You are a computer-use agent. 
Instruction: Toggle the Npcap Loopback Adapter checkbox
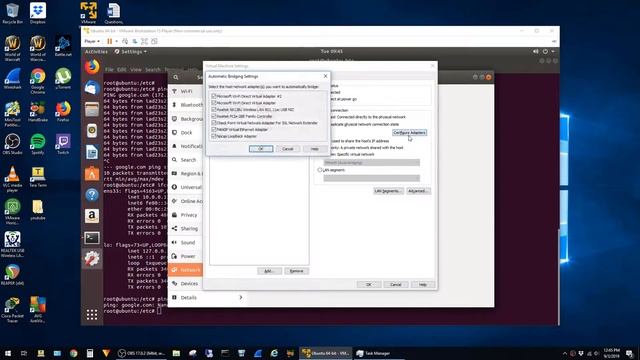pyautogui.click(x=213, y=136)
